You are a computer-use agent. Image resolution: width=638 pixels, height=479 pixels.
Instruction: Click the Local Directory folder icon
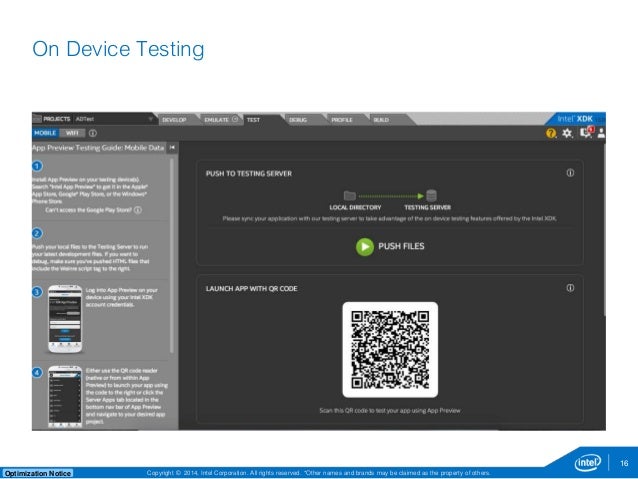coord(350,196)
